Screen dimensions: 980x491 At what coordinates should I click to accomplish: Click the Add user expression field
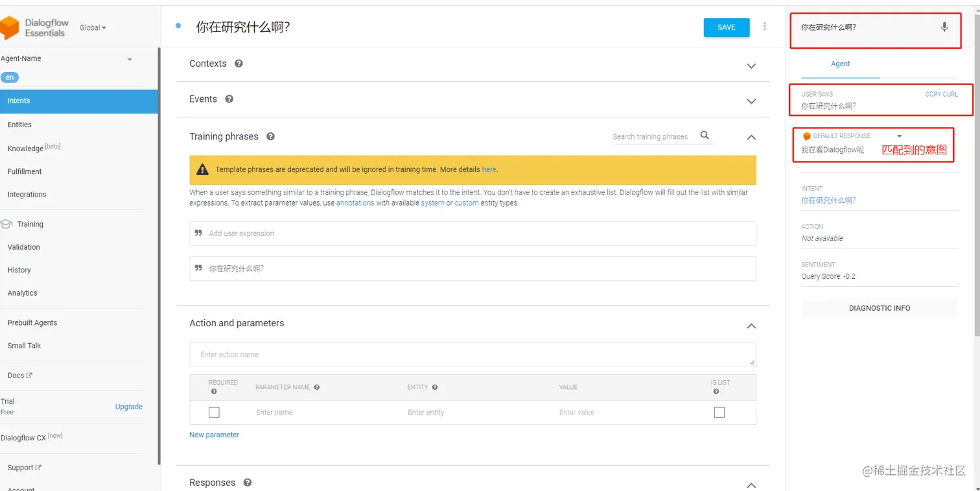point(472,234)
